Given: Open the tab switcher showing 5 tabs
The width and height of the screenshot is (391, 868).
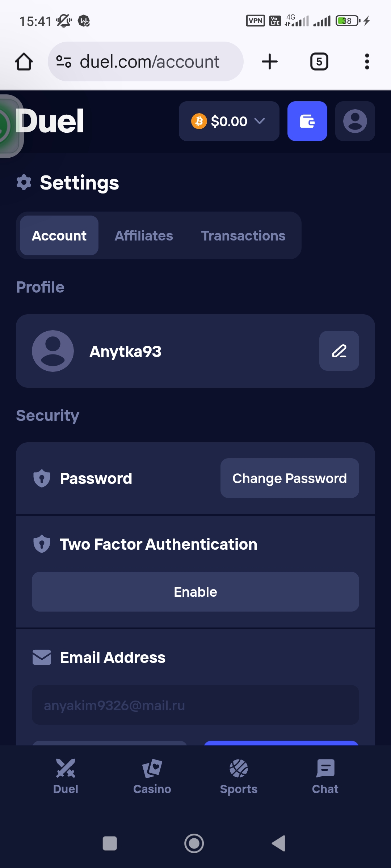Looking at the screenshot, I should click(x=319, y=61).
